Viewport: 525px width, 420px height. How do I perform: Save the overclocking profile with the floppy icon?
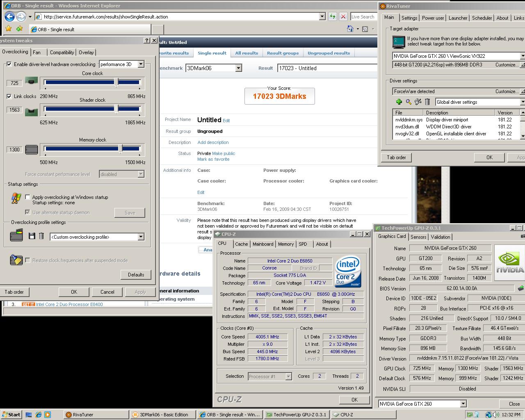[x=32, y=236]
